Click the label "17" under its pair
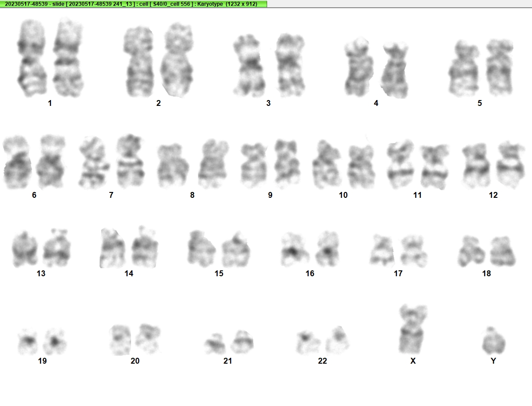Screen dimensions: 532x406 [398, 274]
